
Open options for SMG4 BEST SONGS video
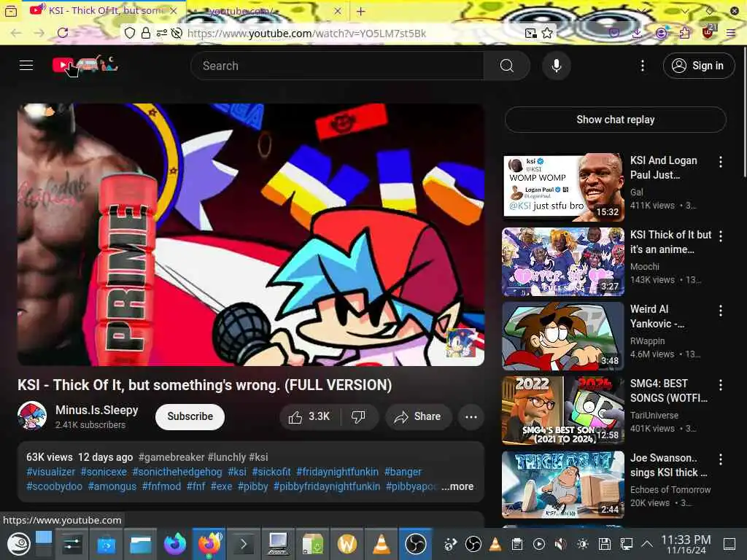point(721,385)
